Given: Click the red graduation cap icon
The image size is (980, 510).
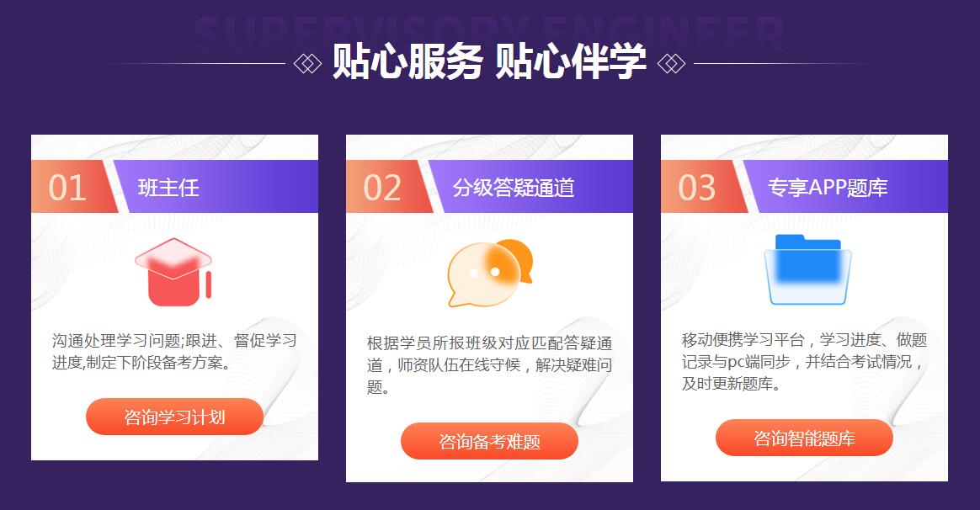Looking at the screenshot, I should pos(173,272).
